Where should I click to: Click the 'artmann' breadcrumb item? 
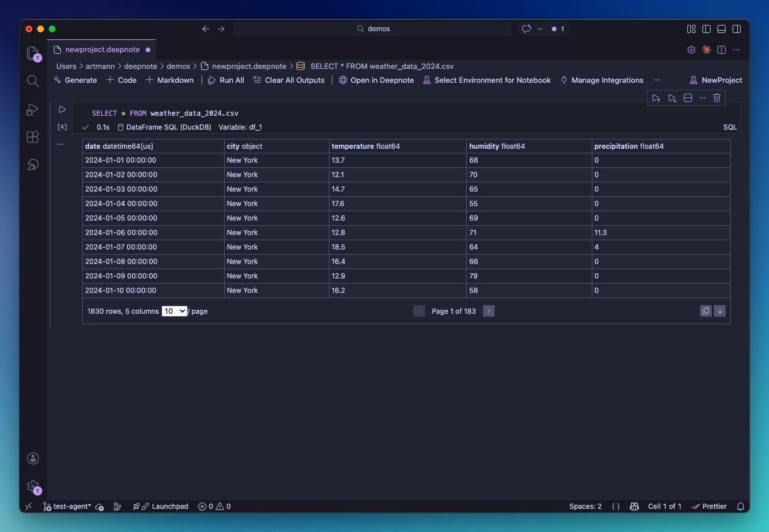click(100, 67)
